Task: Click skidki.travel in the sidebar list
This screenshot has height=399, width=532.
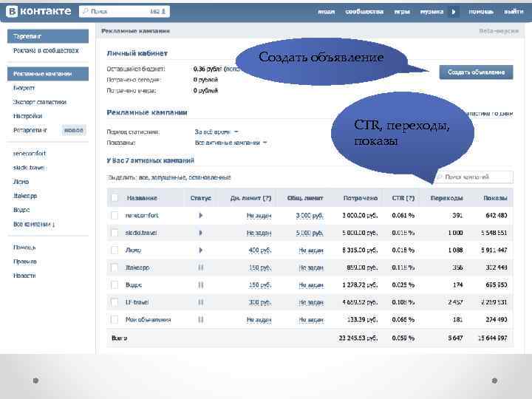Action: click(x=30, y=168)
